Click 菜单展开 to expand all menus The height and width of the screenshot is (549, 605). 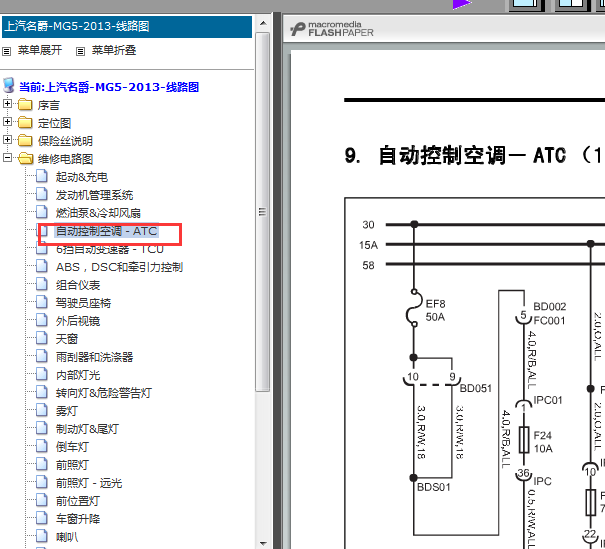click(40, 50)
